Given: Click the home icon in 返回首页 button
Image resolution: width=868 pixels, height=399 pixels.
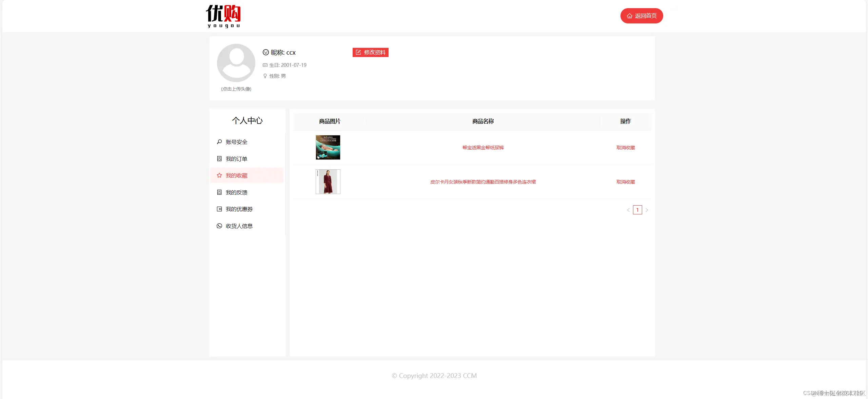Looking at the screenshot, I should pos(630,16).
